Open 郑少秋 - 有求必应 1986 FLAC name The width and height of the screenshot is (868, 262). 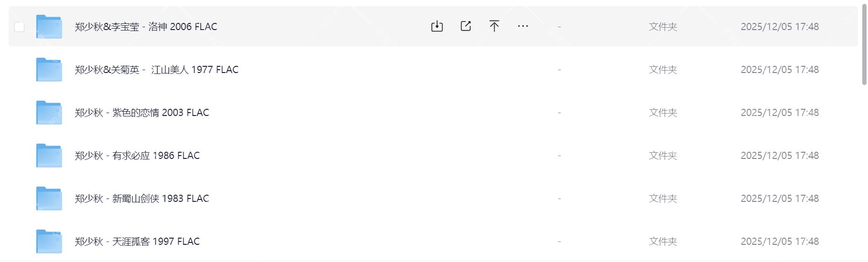(x=137, y=156)
